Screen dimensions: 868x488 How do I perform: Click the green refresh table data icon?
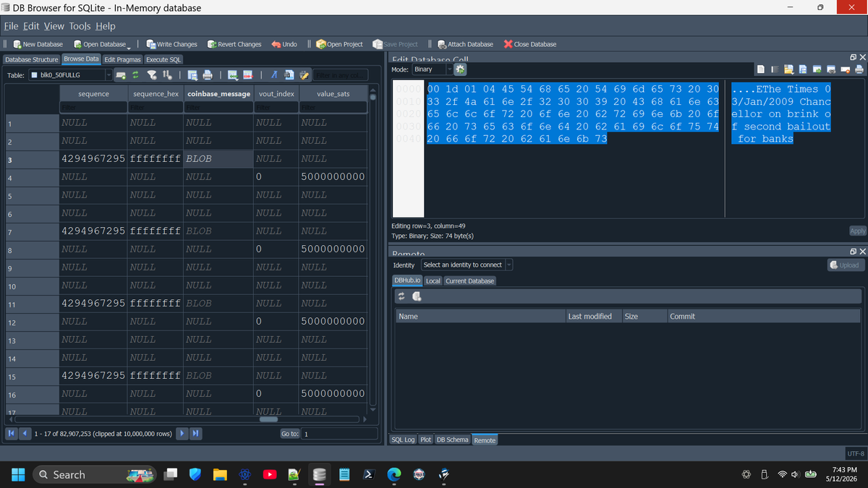coord(135,75)
